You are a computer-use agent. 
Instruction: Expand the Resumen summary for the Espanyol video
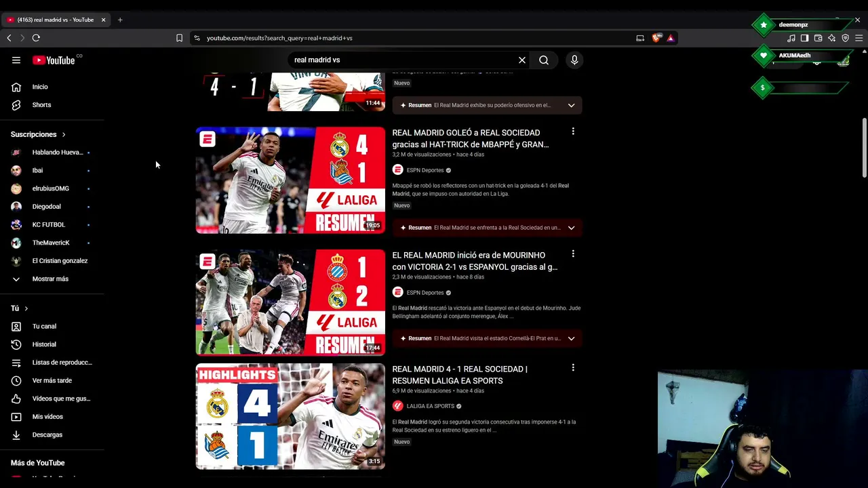coord(487,338)
